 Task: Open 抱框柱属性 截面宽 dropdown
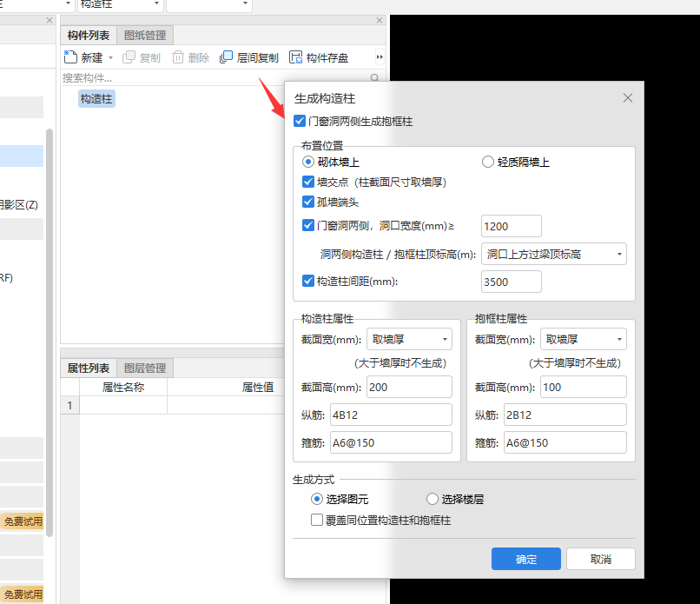583,339
